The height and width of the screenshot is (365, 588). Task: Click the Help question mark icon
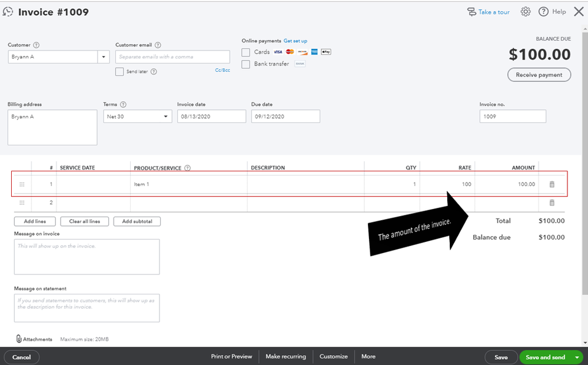(543, 12)
